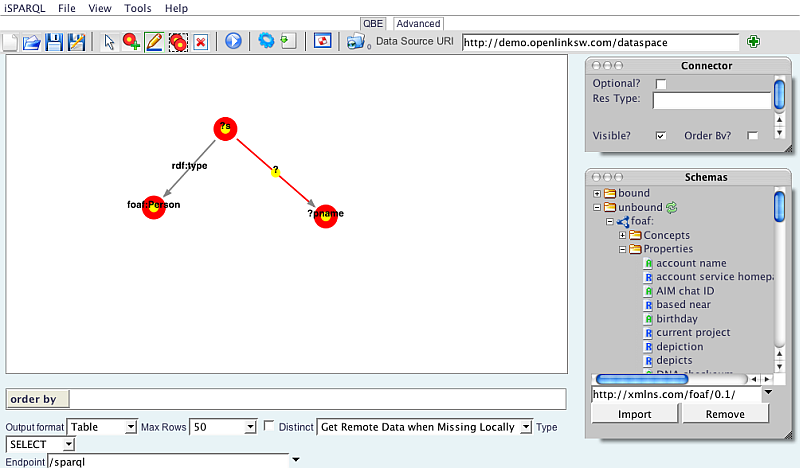The height and width of the screenshot is (468, 800).
Task: Select the Add node tool
Action: coord(131,42)
